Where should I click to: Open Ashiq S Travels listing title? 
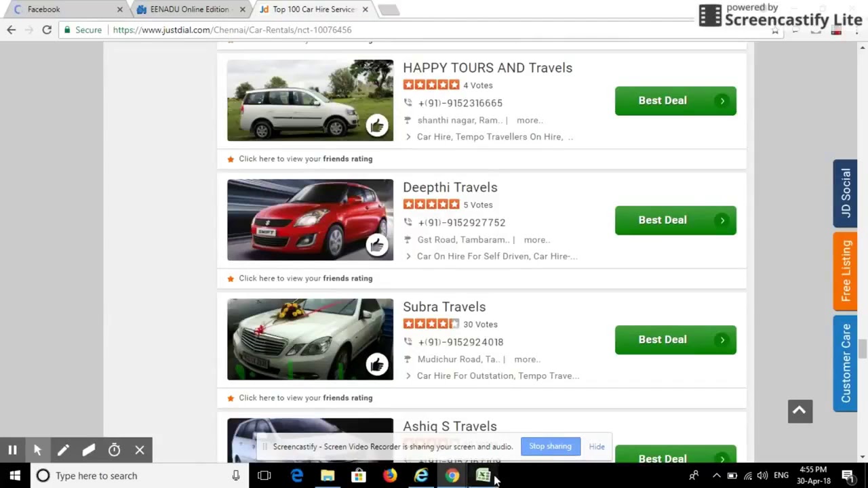[450, 426]
